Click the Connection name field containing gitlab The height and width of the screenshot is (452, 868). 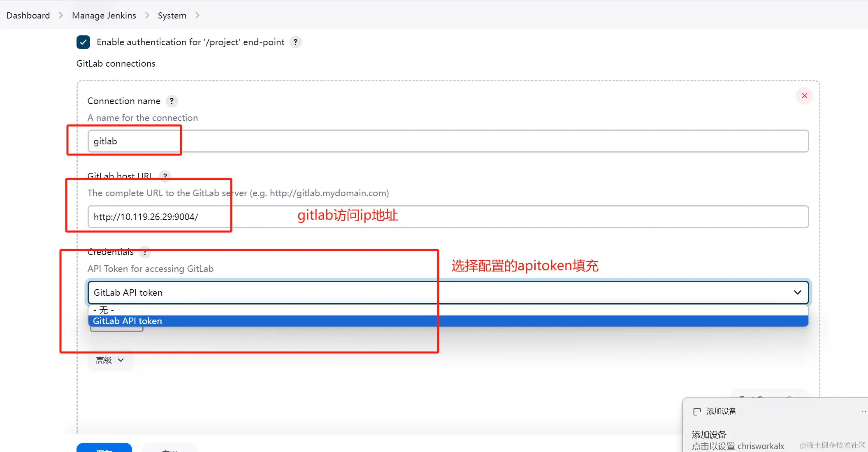(448, 141)
